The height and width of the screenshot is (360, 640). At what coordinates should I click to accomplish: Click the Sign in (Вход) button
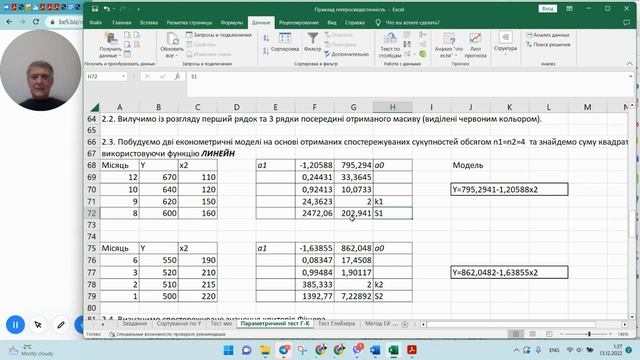pyautogui.click(x=547, y=9)
